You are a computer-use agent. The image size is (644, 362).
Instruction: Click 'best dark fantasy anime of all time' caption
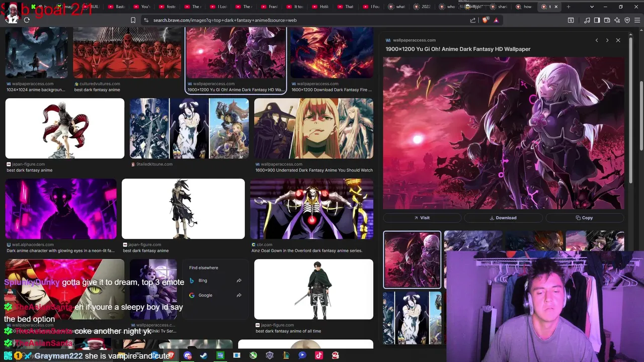(x=288, y=331)
